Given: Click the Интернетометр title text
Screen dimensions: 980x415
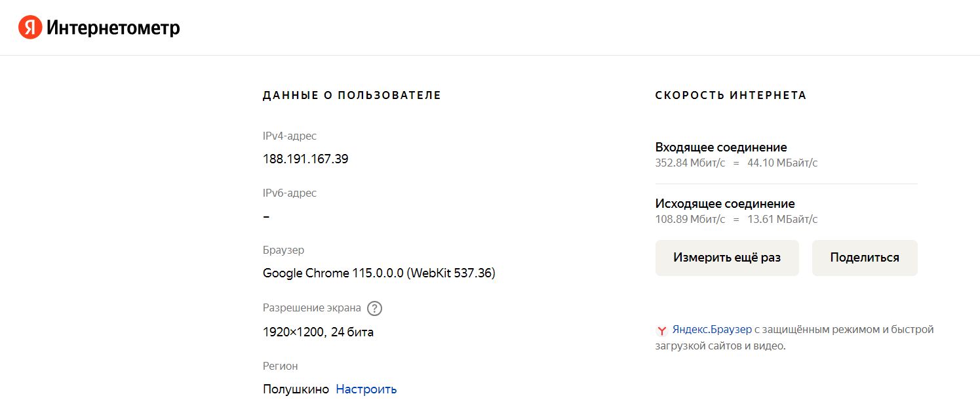Looking at the screenshot, I should click(113, 28).
